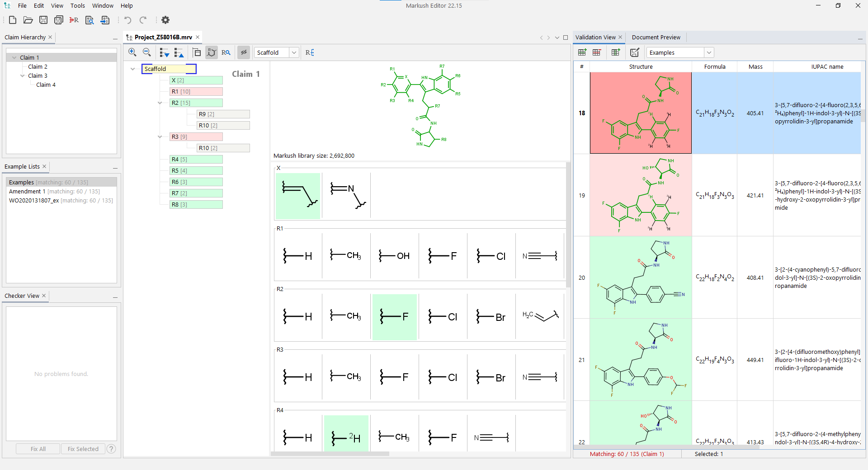Zoom in on the Markush structure

coord(132,52)
